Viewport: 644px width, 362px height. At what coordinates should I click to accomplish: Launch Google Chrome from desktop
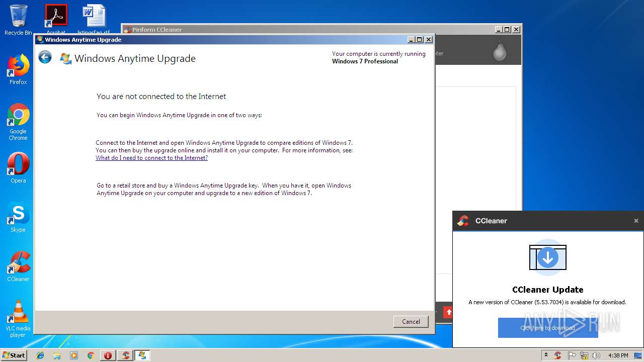coord(18,122)
